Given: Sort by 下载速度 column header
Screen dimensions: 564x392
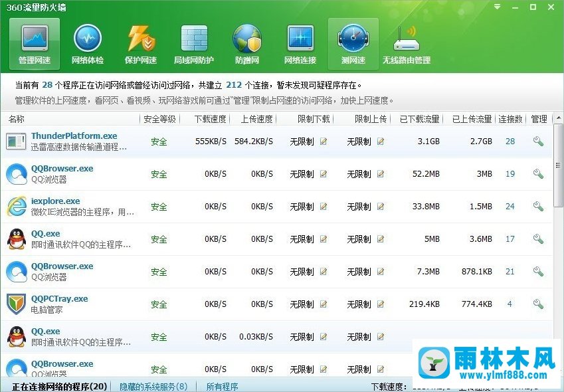Looking at the screenshot, I should click(210, 119).
